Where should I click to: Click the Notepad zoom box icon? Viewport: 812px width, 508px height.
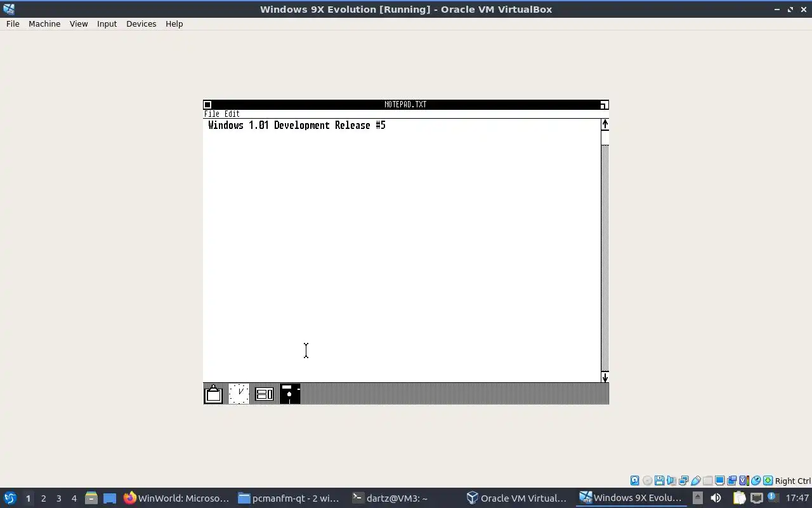(x=604, y=105)
